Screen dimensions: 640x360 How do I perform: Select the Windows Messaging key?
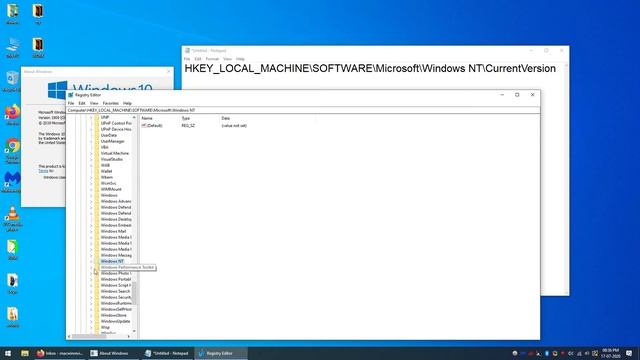point(116,255)
